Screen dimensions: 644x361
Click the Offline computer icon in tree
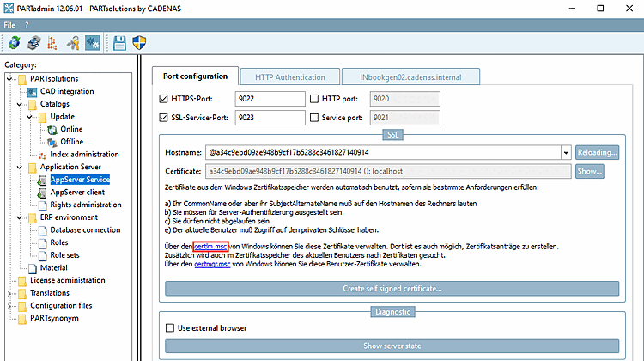(52, 143)
